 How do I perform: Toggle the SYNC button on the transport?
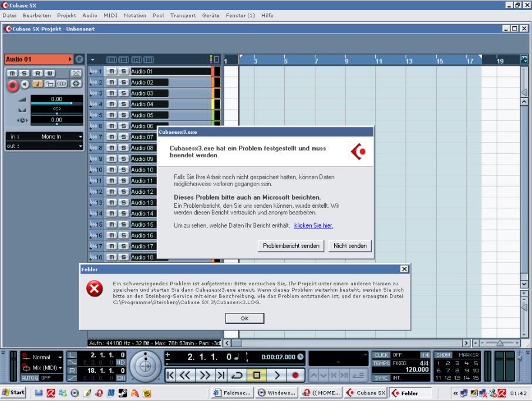381,378
